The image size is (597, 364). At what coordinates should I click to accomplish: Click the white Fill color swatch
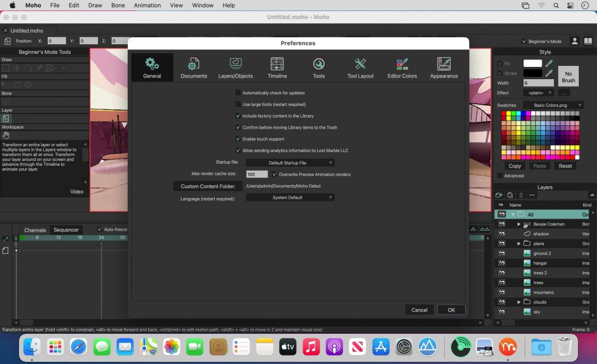point(532,63)
